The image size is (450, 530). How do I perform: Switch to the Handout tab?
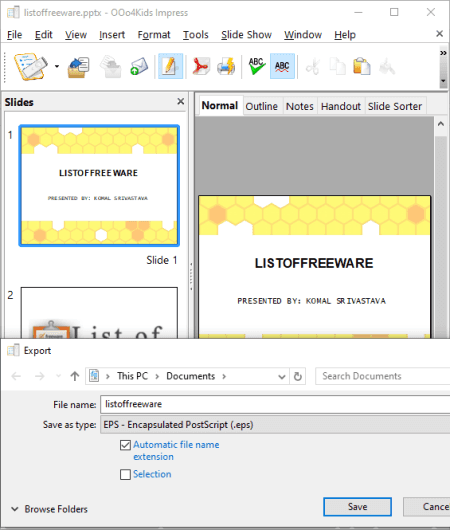[x=341, y=106]
